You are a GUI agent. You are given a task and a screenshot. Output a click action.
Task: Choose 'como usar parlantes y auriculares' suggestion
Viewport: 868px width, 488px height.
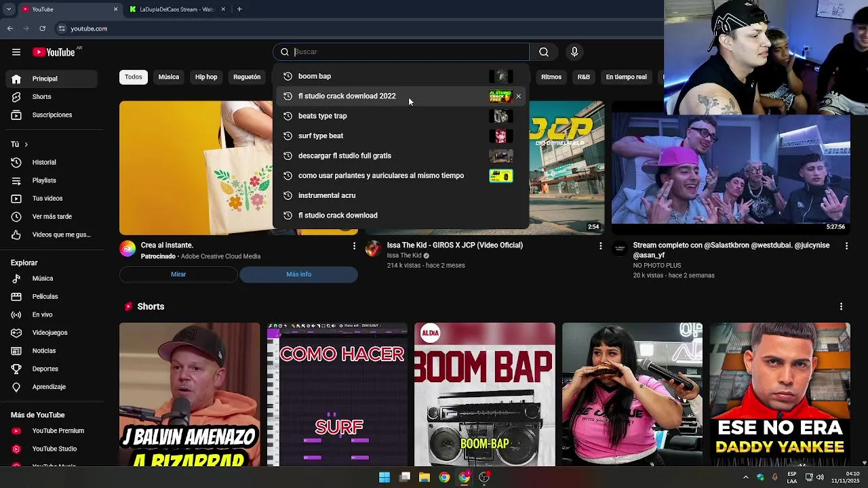[x=400, y=176]
